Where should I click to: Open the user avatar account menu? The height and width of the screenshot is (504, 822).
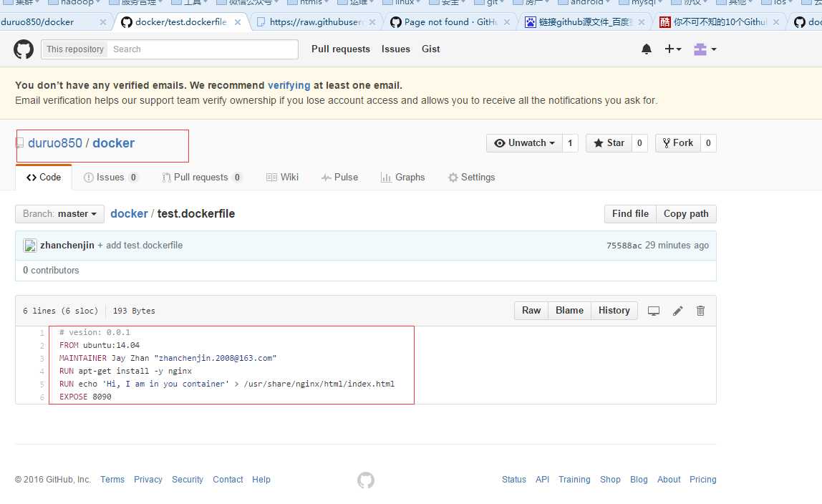coord(705,49)
